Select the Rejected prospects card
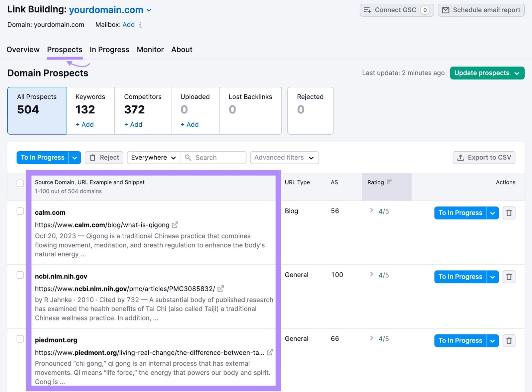 [x=310, y=111]
